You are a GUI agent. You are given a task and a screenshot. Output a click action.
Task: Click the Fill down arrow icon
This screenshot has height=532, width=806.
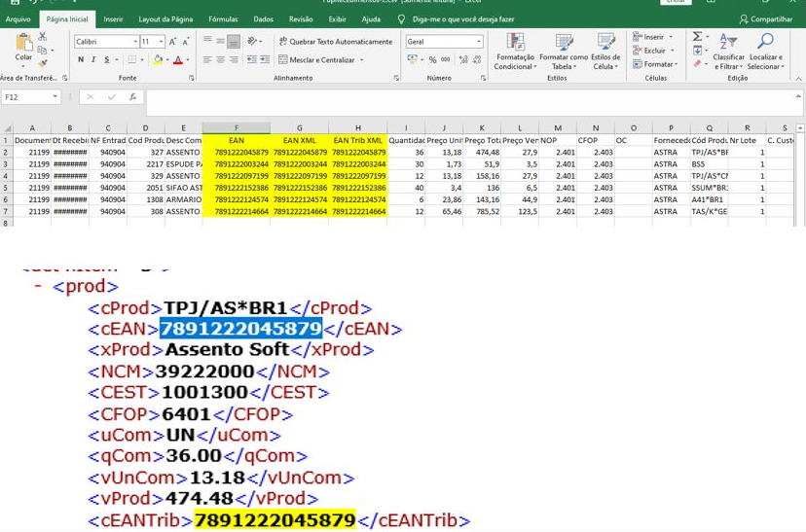(x=698, y=51)
